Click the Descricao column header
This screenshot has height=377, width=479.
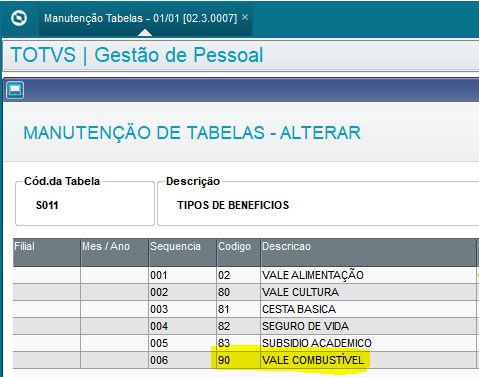[x=368, y=252]
